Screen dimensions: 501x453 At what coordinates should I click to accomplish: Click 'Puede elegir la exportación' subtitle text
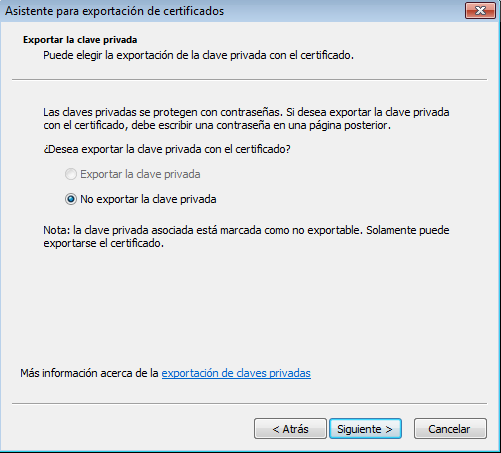coord(198,55)
